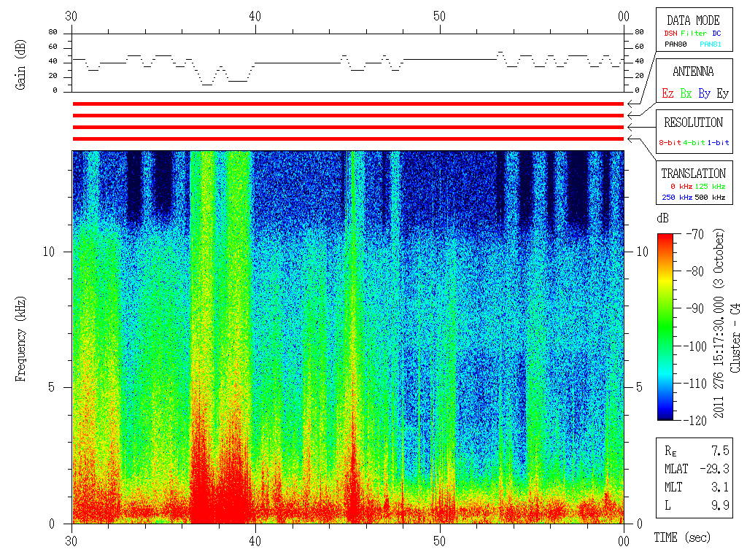
Task: Click the MLAT value -29.3
Action: [714, 469]
